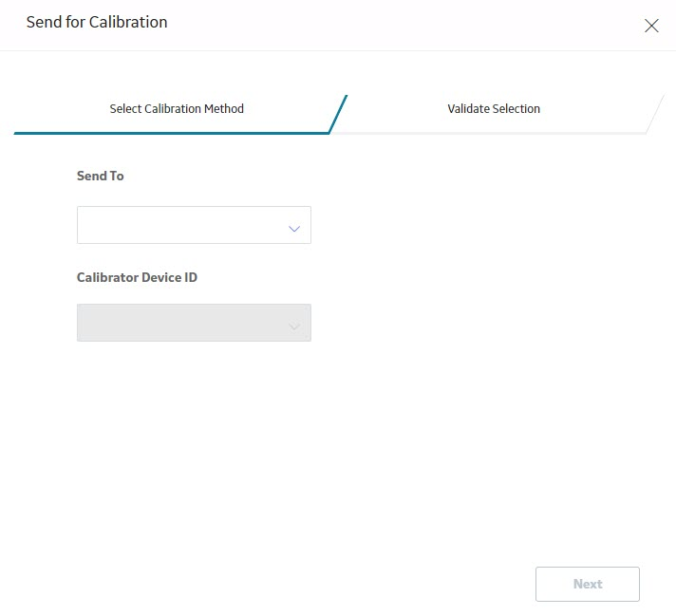This screenshot has height=616, width=676.
Task: Go to the Validate Selection step
Action: coord(494,108)
